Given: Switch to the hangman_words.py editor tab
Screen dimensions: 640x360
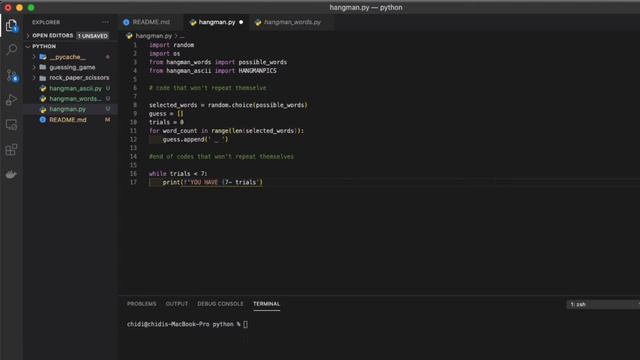Looking at the screenshot, I should [x=292, y=22].
